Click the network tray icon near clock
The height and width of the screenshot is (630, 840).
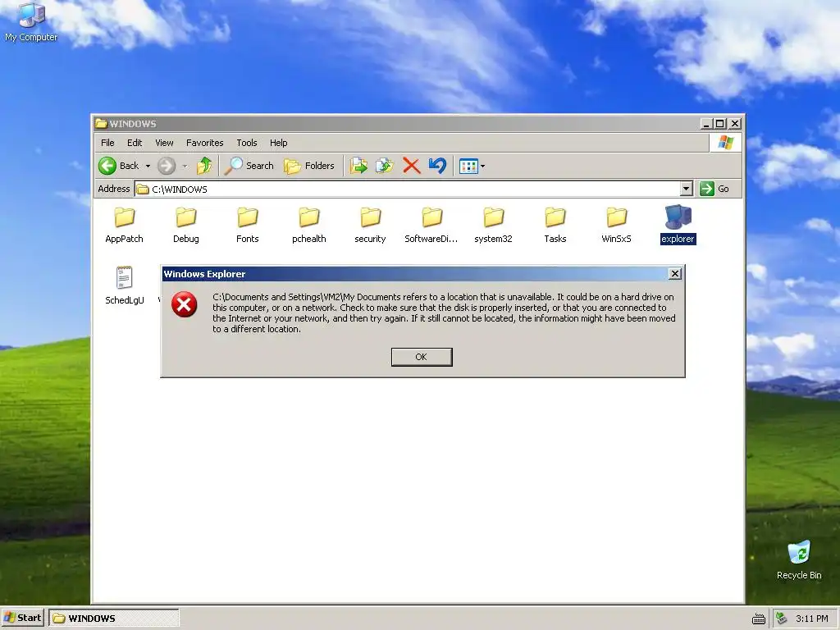782,619
